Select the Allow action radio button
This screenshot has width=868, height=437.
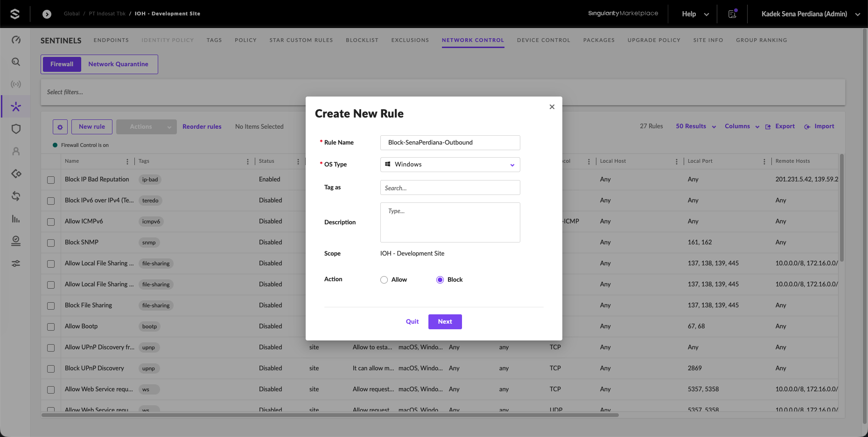pos(384,280)
